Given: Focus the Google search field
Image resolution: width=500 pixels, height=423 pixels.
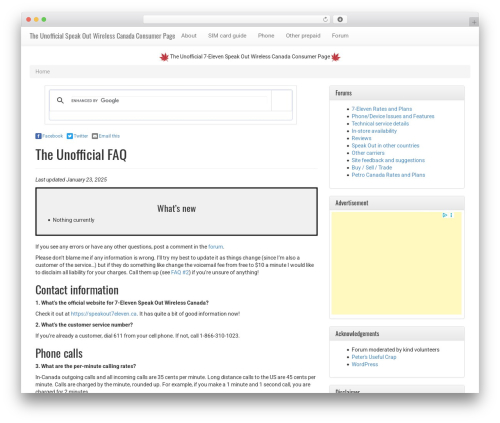Looking at the screenshot, I should pyautogui.click(x=168, y=100).
